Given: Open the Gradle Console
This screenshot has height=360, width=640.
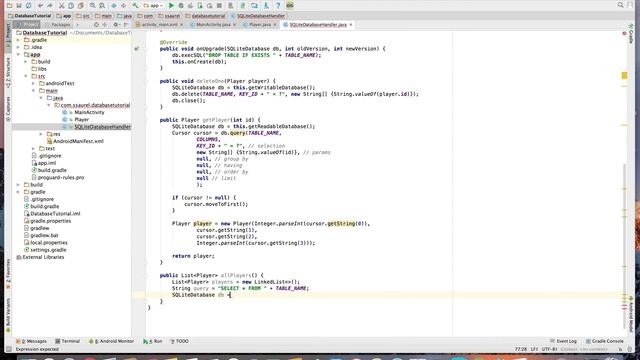Looking at the screenshot, I should coord(604,341).
